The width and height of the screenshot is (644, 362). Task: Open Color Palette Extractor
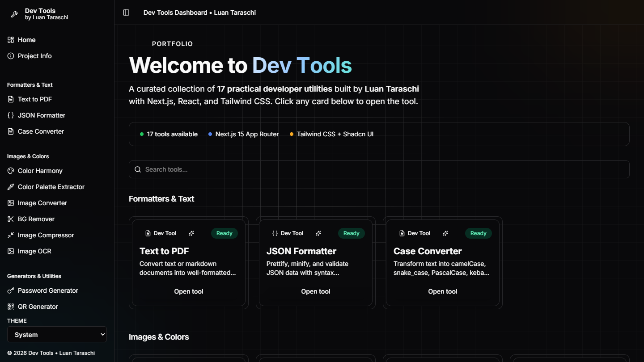(57, 187)
